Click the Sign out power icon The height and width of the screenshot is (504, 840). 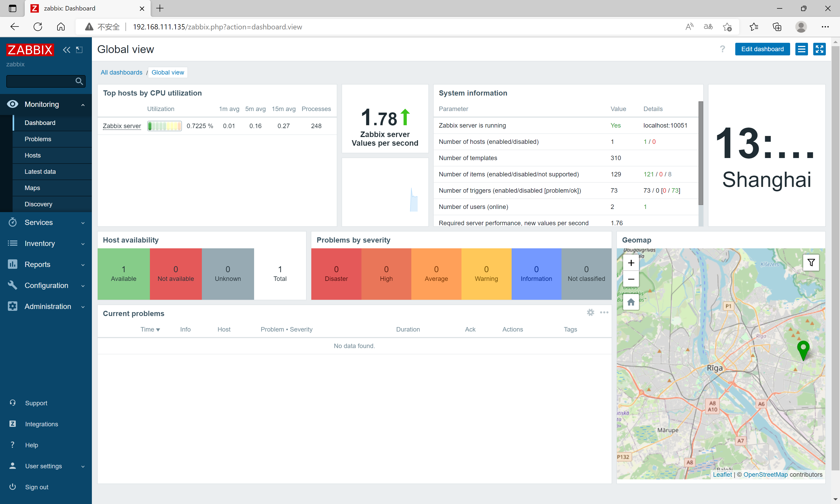[x=13, y=487]
